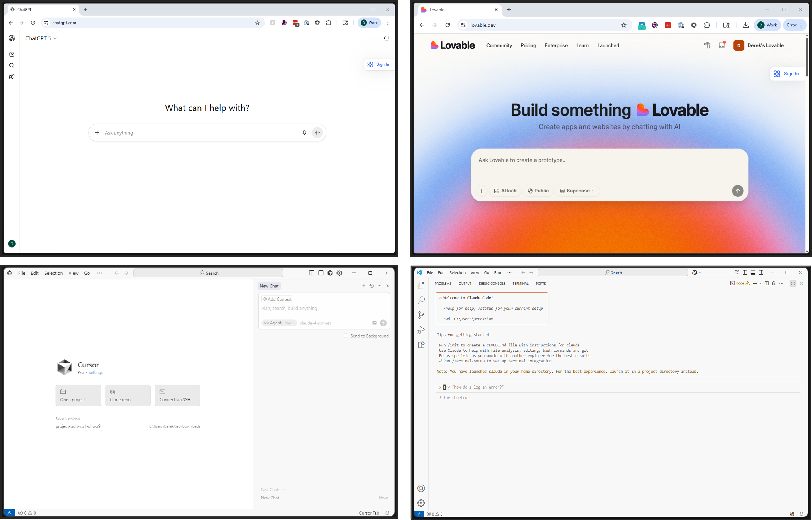The height and width of the screenshot is (520, 812).
Task: Click the microphone dictate icon in ChatGPT
Action: coord(304,133)
